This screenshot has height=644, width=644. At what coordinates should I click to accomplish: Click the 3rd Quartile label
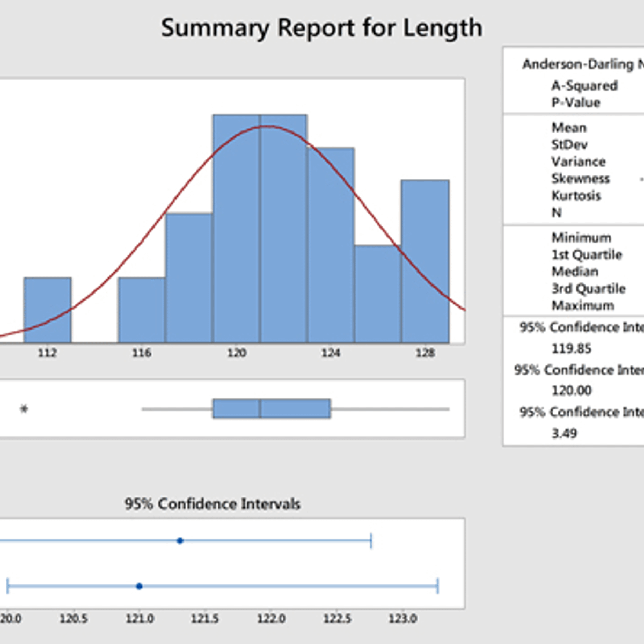click(x=588, y=289)
